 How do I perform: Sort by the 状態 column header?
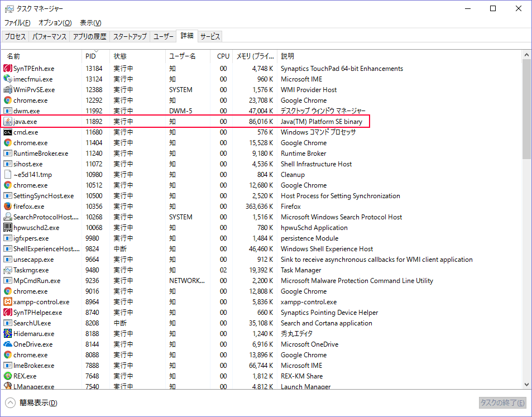138,56
